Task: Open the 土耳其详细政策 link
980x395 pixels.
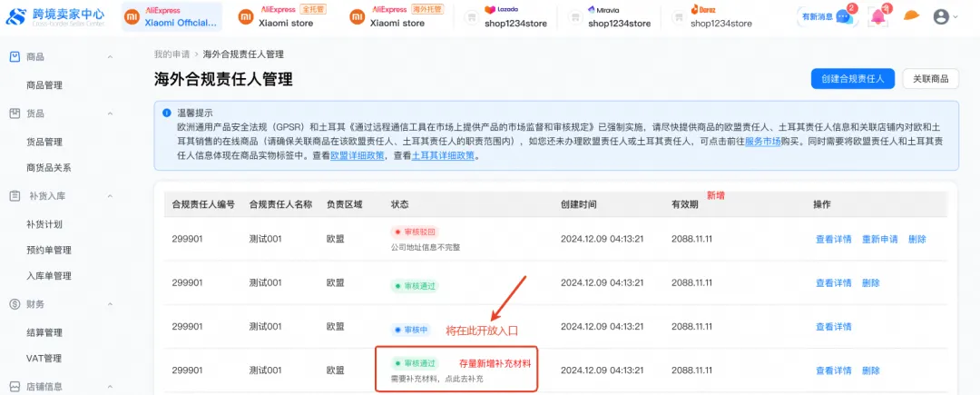Action: pyautogui.click(x=443, y=156)
